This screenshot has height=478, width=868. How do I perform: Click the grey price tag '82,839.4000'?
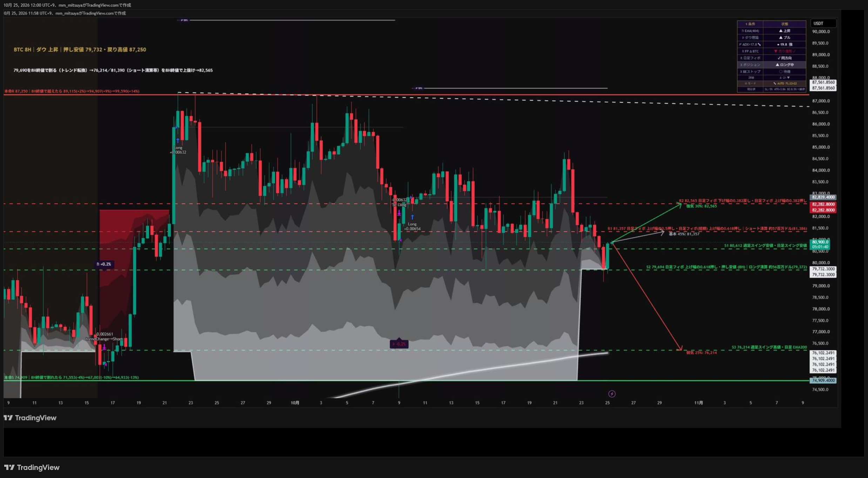point(823,197)
